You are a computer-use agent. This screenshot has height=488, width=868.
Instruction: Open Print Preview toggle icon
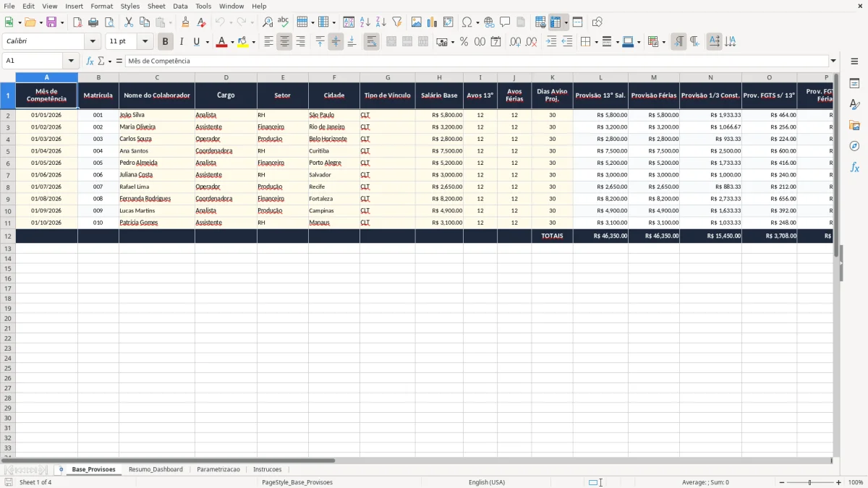coord(109,22)
